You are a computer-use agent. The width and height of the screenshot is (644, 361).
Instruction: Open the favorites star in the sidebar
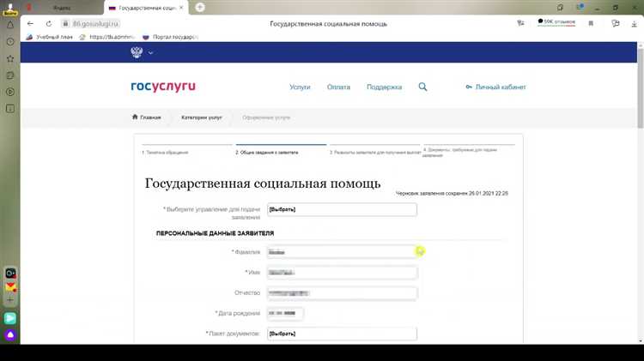[x=10, y=58]
